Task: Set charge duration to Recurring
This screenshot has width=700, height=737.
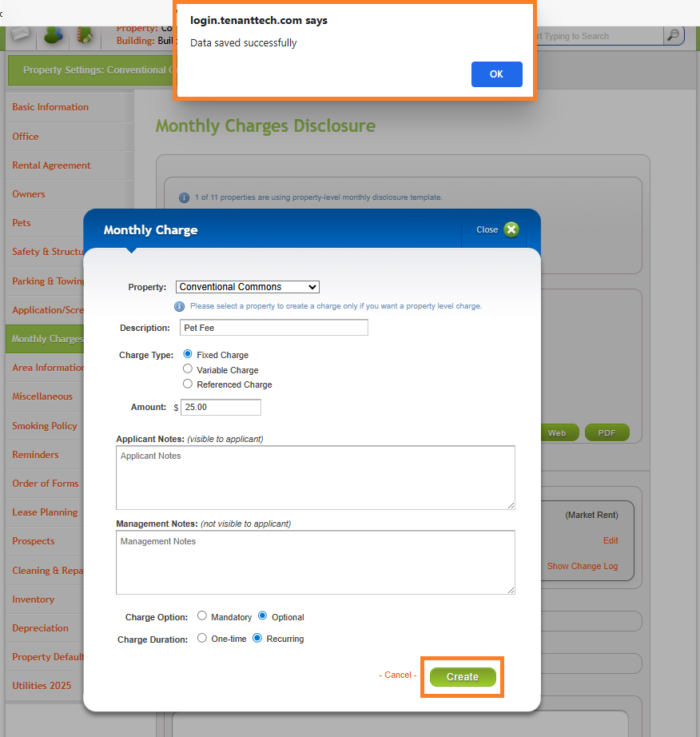Action: pos(257,638)
